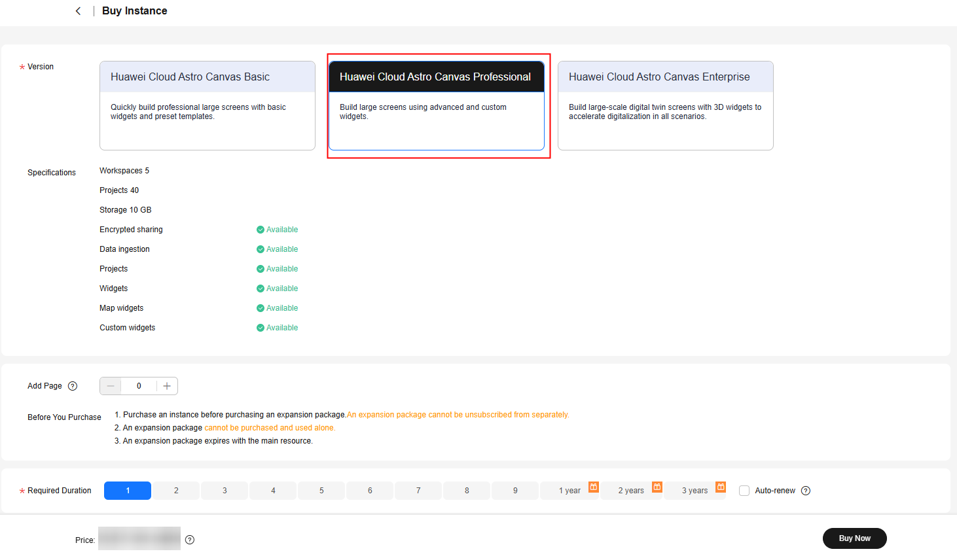Screen dimensions: 957x560
Task: Click the Storage 10 GB specification text
Action: (126, 210)
